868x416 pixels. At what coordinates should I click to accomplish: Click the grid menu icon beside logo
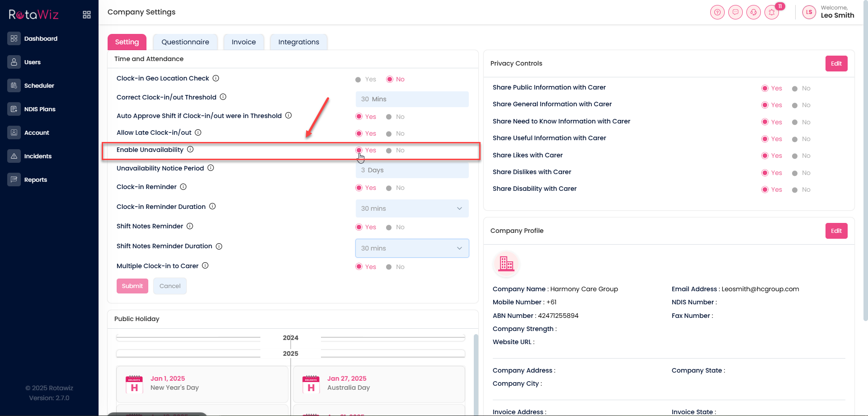pos(87,15)
